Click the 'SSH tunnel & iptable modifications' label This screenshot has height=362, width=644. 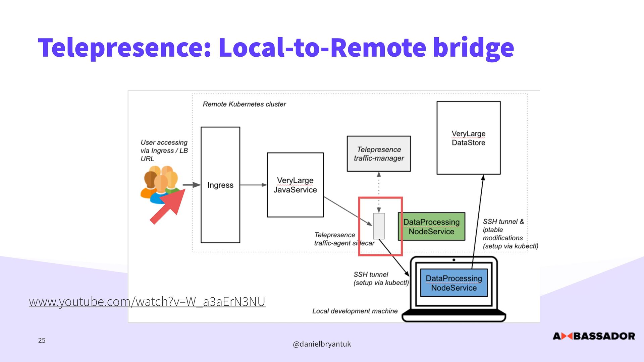tap(511, 234)
